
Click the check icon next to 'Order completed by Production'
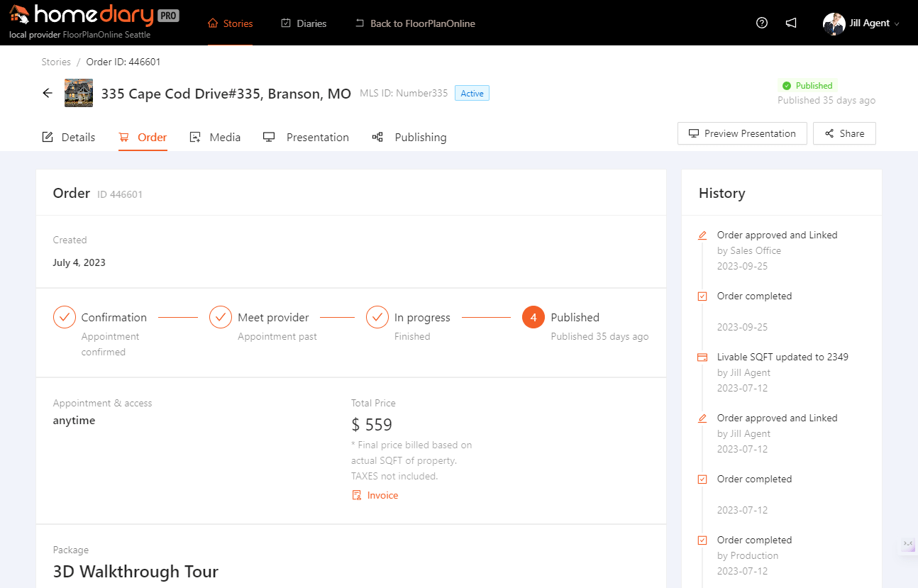[x=702, y=540]
